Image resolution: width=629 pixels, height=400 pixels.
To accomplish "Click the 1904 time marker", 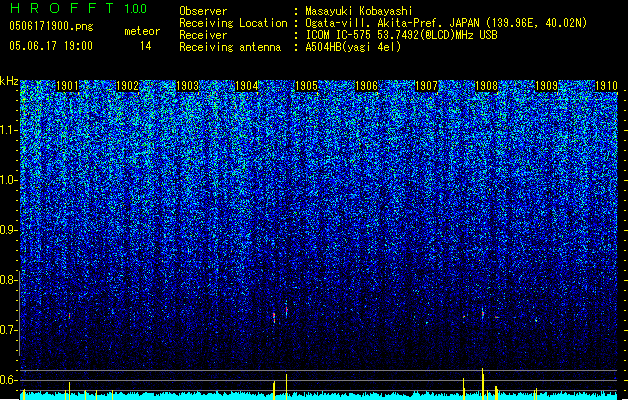I will pyautogui.click(x=246, y=86).
